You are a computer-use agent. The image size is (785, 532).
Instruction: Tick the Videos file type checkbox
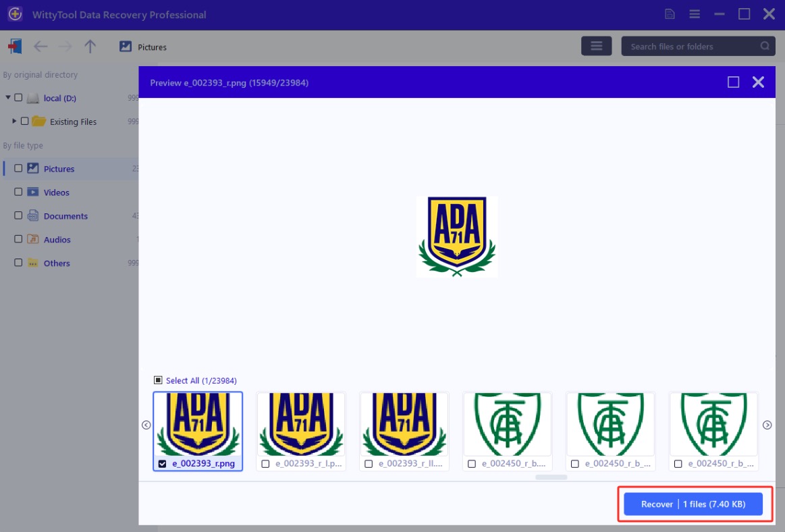pyautogui.click(x=18, y=192)
